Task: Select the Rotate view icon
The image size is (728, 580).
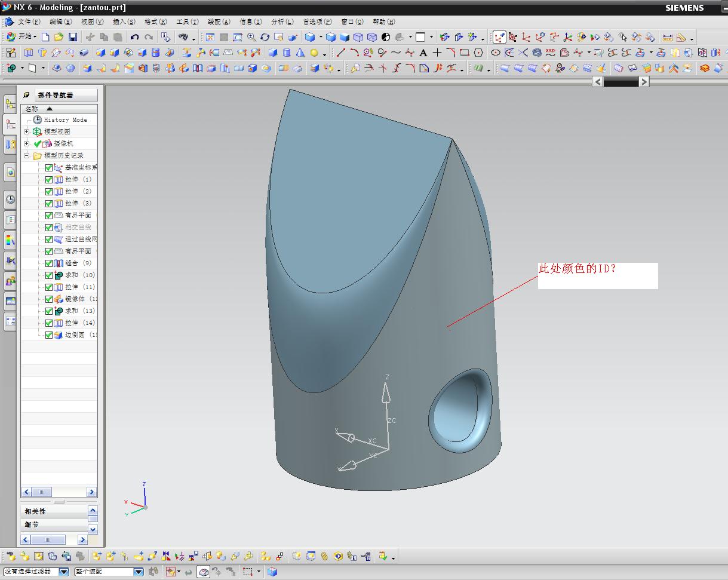Action: pyautogui.click(x=265, y=37)
